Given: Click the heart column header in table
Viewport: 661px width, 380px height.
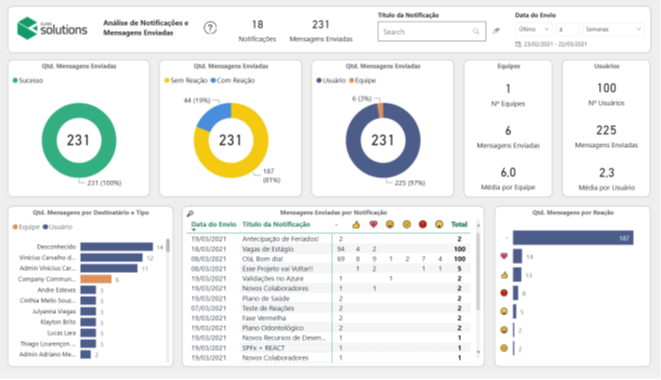Looking at the screenshot, I should pyautogui.click(x=373, y=224).
